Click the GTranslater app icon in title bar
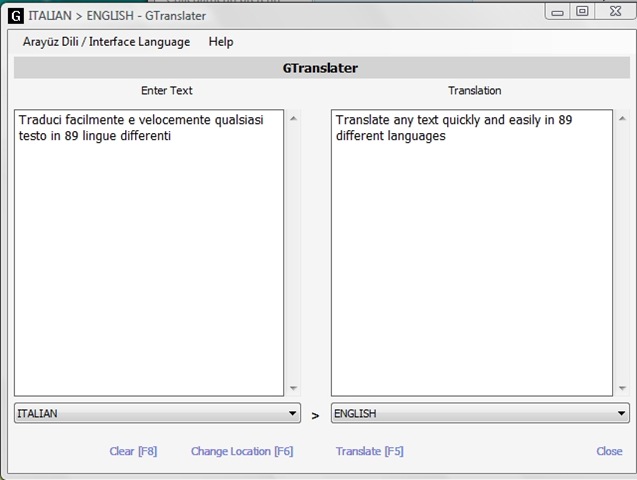Viewport: 637px width, 480px height. point(16,16)
